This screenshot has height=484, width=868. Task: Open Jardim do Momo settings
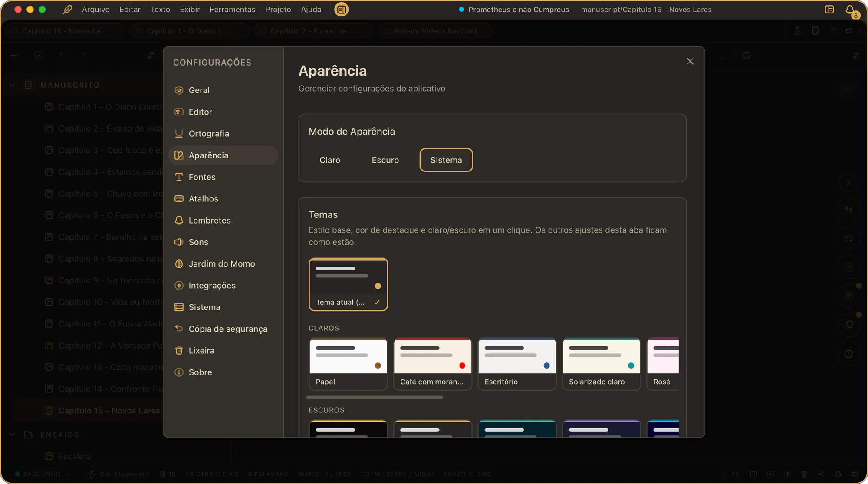[223, 264]
